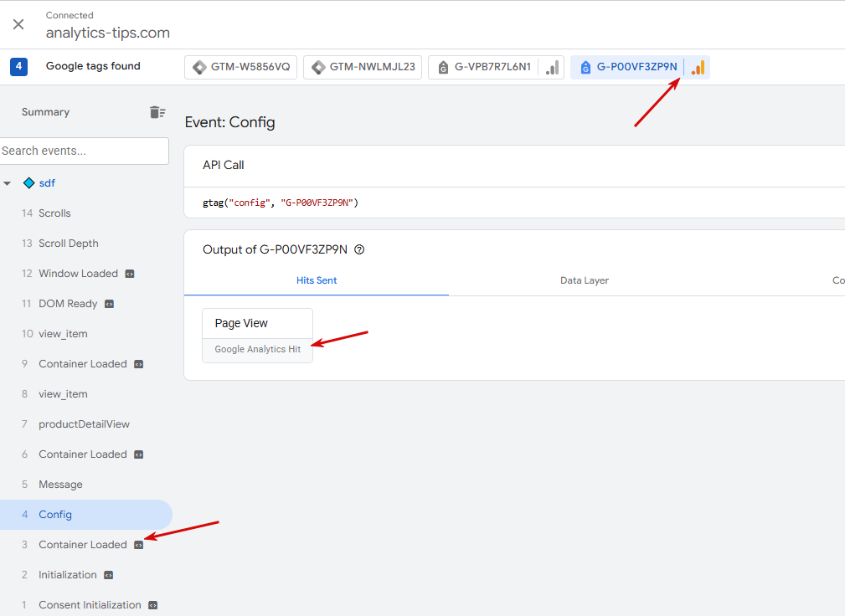Click the code icon next to DOM Ready

[110, 304]
